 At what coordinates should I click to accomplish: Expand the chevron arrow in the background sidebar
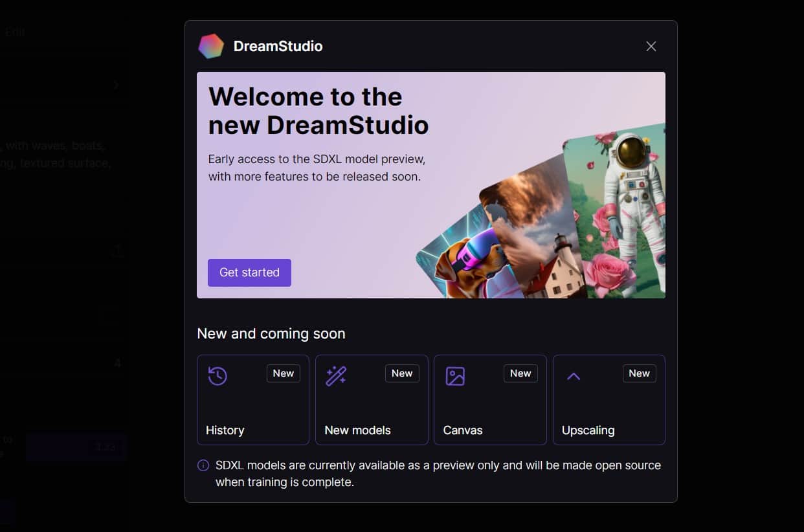[x=116, y=85]
